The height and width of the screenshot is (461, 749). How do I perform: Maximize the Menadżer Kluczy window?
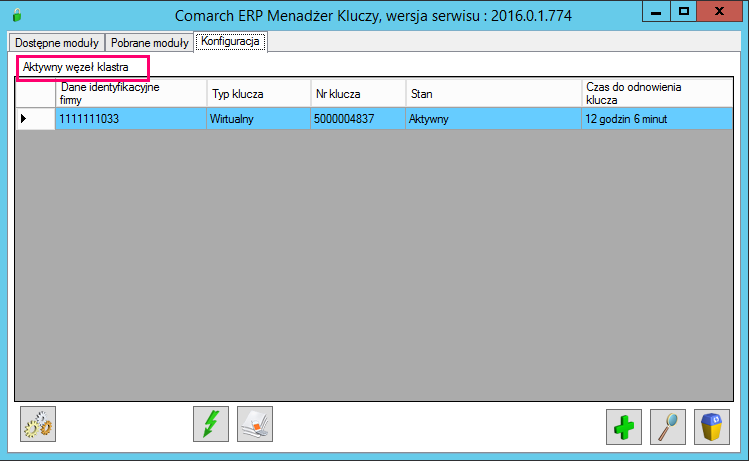(x=684, y=11)
